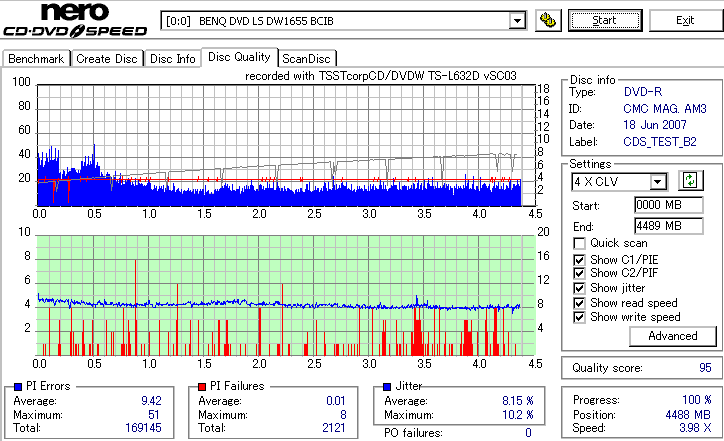Click the disc type DVD-R
724x441 pixels.
(643, 92)
